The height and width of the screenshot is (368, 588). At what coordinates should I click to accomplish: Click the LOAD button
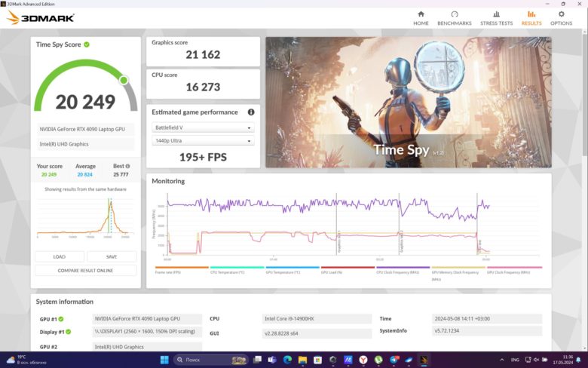point(60,256)
